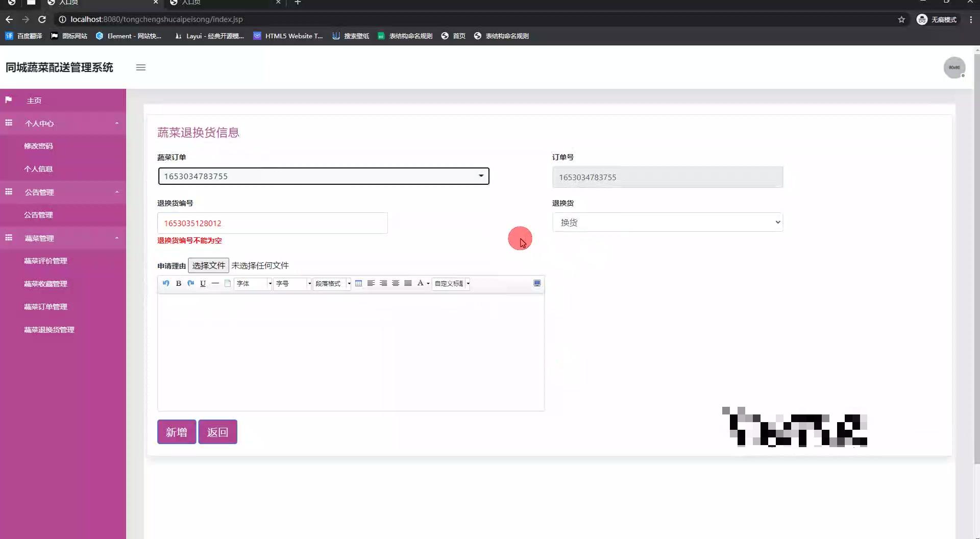Click the browser address bar URL
The image size is (980, 539).
(157, 19)
